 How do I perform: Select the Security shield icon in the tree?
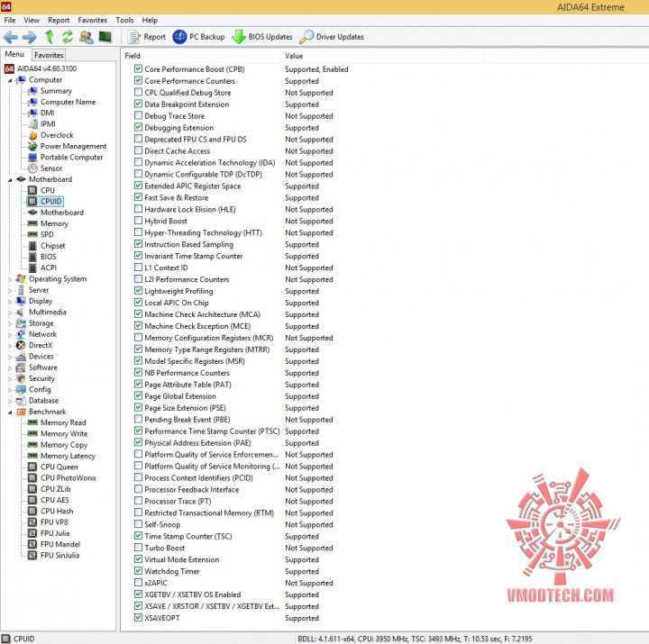tap(21, 378)
